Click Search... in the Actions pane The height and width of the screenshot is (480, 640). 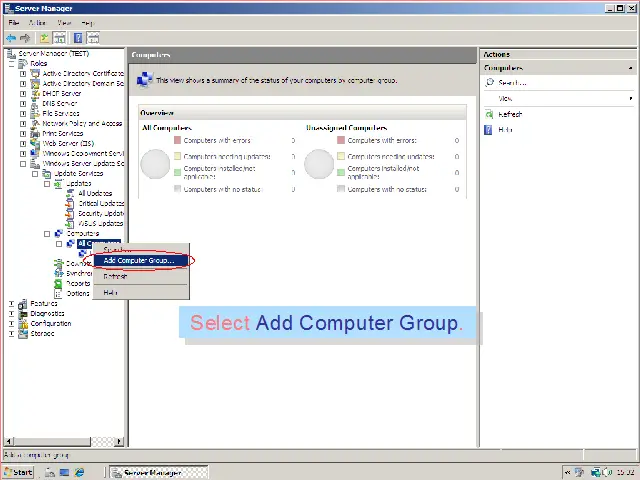point(512,83)
